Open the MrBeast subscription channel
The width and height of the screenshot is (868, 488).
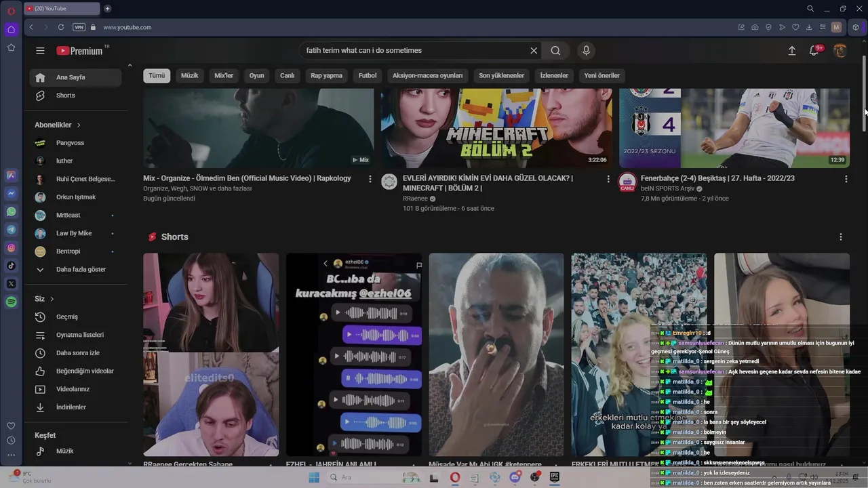pyautogui.click(x=75, y=216)
